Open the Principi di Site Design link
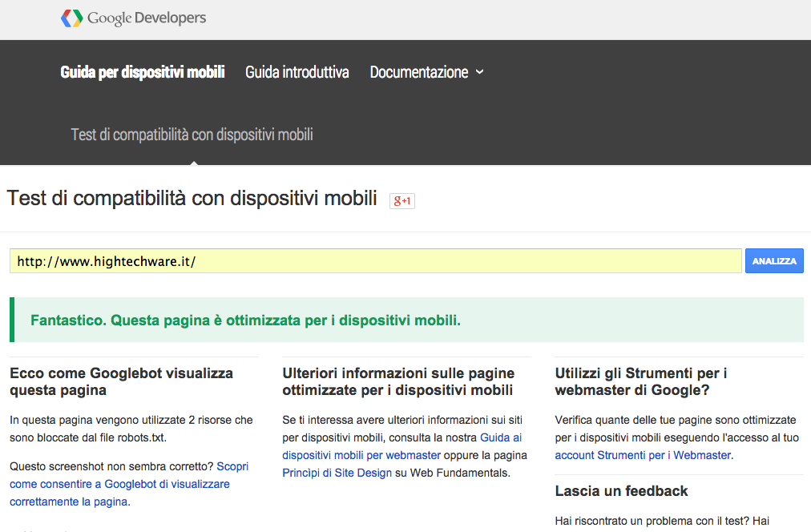 (337, 473)
